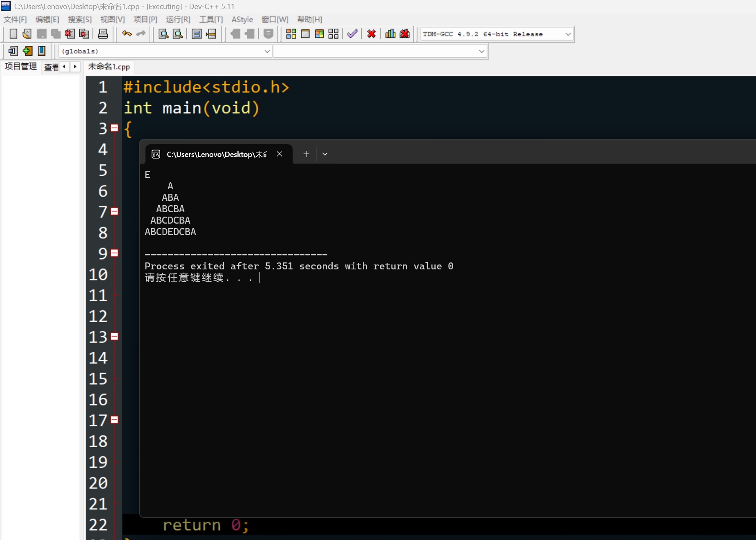Print the current file
Image resolution: width=756 pixels, height=540 pixels.
(x=103, y=34)
